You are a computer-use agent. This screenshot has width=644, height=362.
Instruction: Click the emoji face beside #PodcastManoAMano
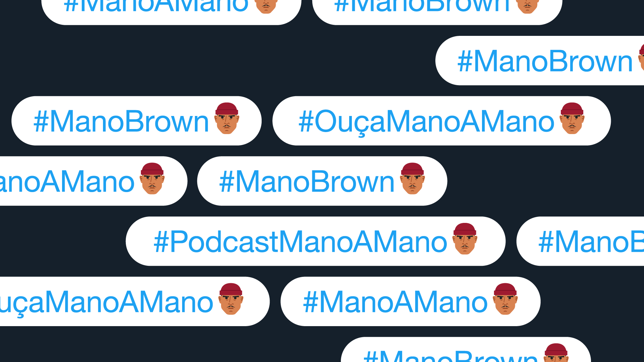coord(465,239)
